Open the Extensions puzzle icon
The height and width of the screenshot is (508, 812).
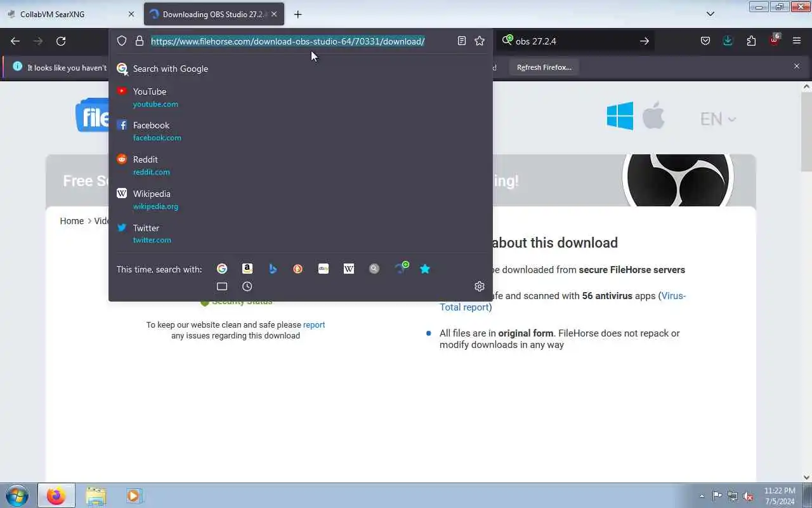(x=751, y=41)
